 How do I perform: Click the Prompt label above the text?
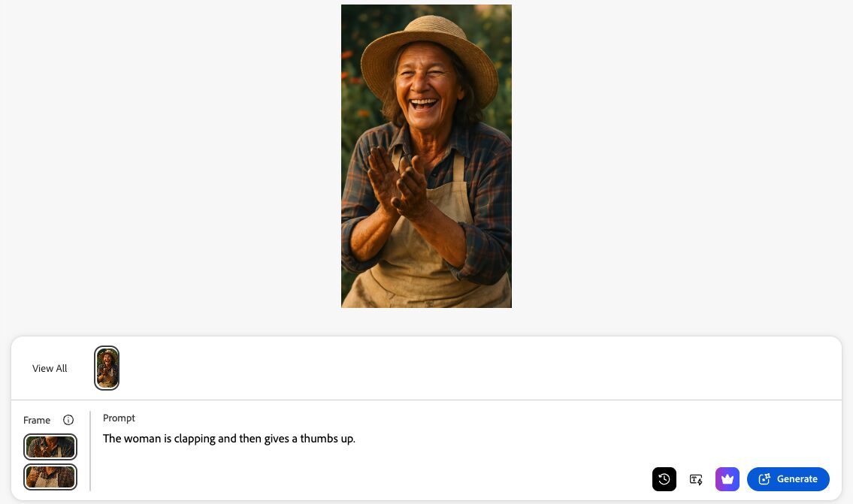(119, 418)
